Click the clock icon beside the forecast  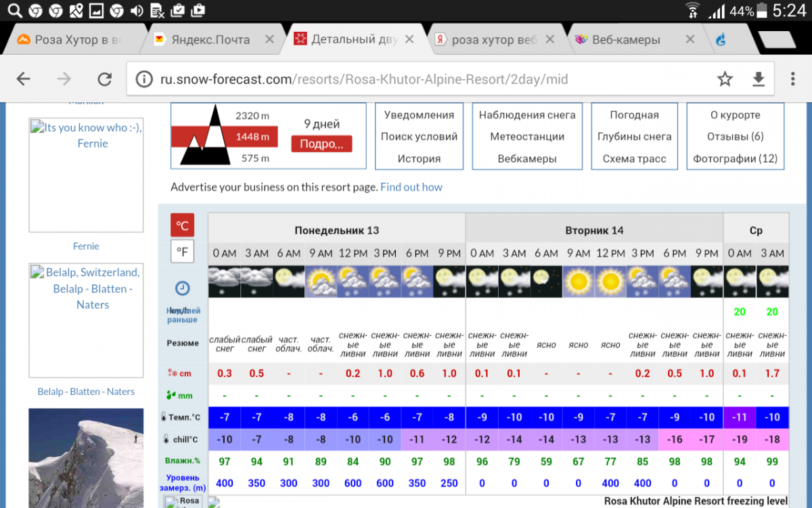(182, 288)
